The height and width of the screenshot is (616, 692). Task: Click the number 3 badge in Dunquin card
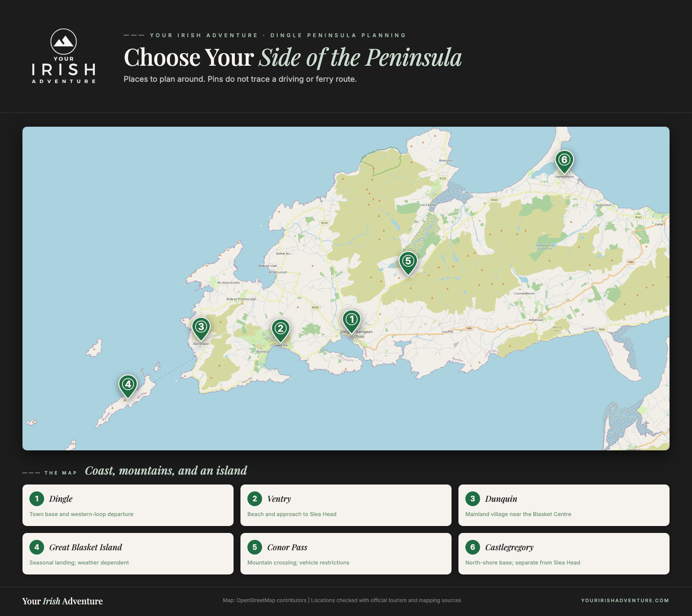(473, 499)
